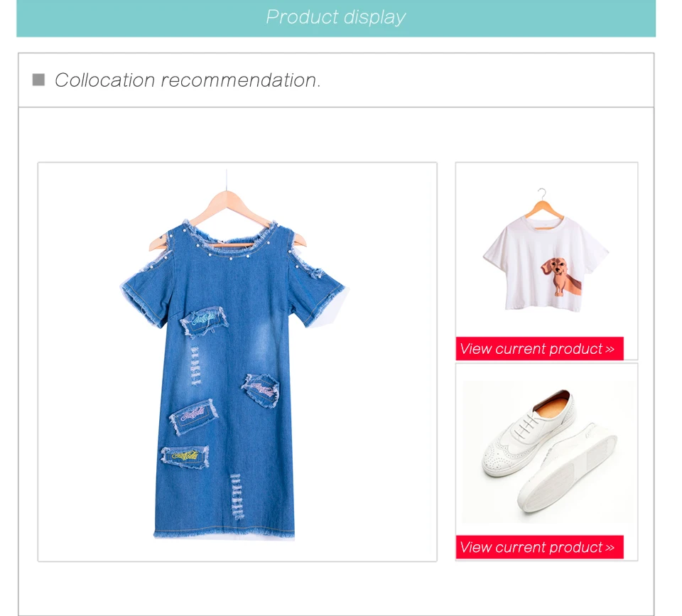Click the upturned shoe sole
682x616 pixels.
[567, 469]
